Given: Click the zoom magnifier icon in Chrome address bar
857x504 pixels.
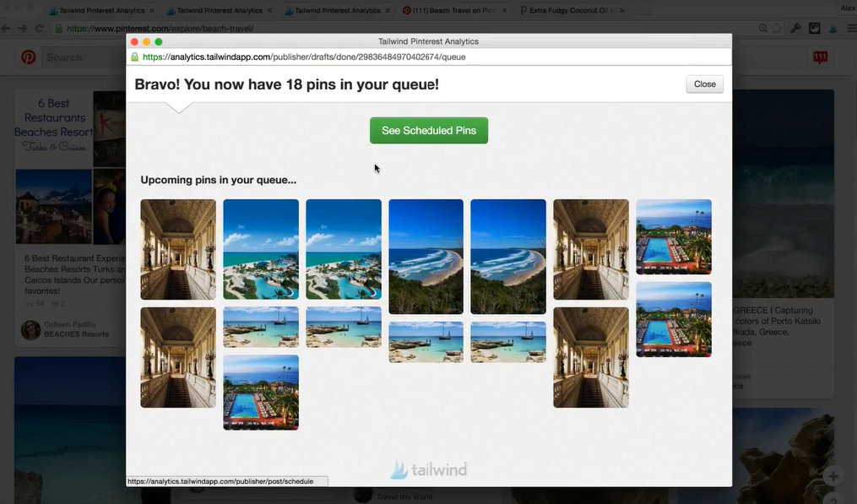Looking at the screenshot, I should coord(763,29).
